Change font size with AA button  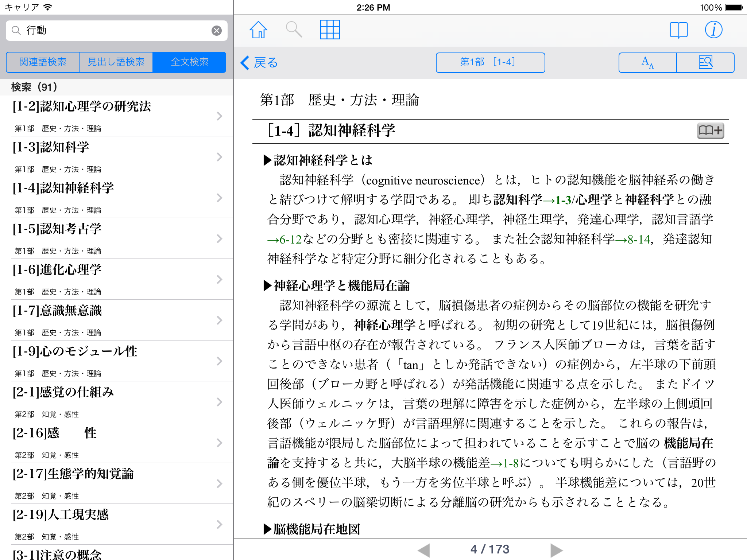click(648, 63)
